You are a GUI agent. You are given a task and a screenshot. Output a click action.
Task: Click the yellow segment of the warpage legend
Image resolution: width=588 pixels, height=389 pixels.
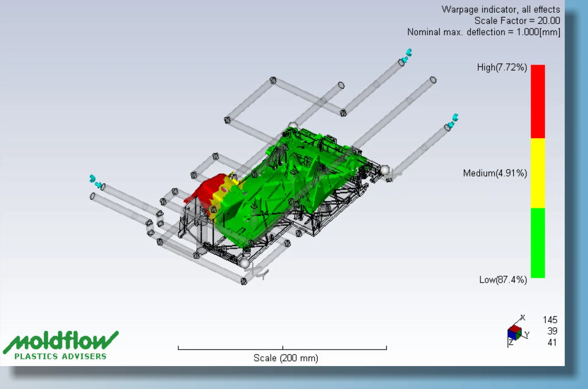[x=538, y=173]
